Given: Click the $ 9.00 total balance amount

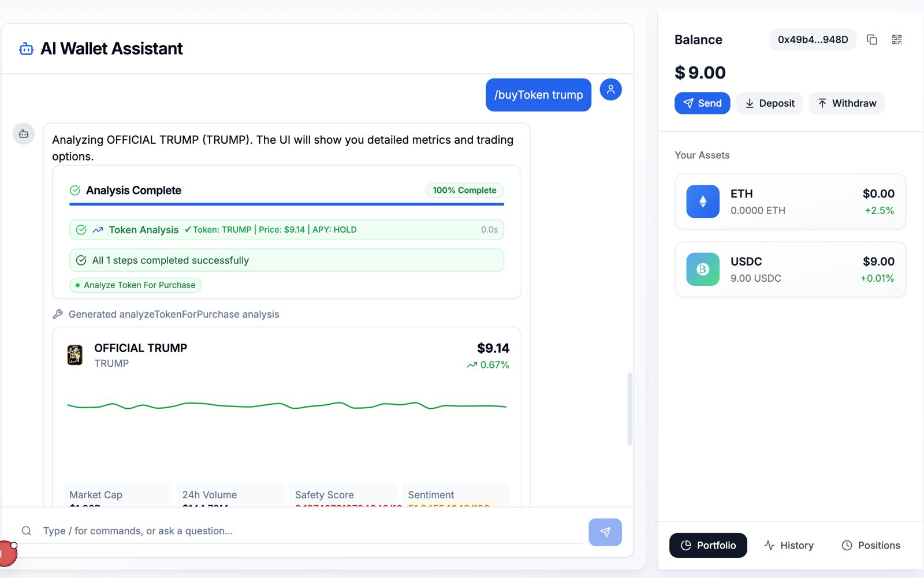Looking at the screenshot, I should point(700,73).
